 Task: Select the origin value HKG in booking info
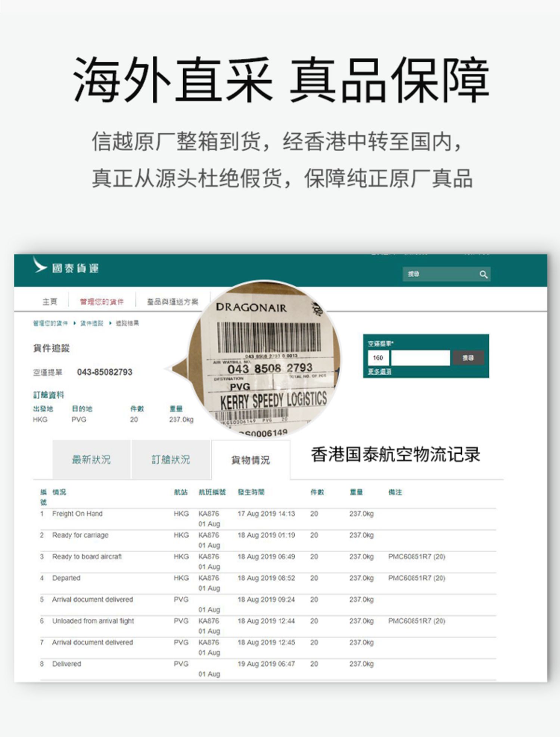coord(40,419)
